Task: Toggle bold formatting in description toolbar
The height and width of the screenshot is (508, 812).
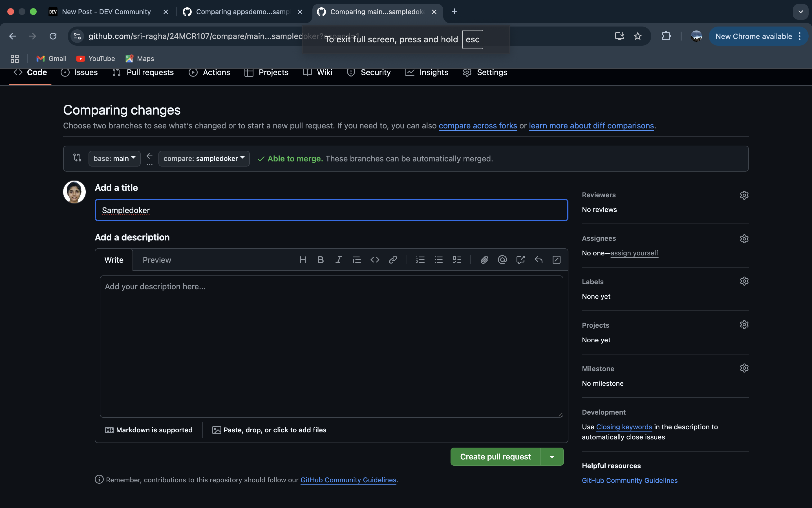Action: (321, 260)
